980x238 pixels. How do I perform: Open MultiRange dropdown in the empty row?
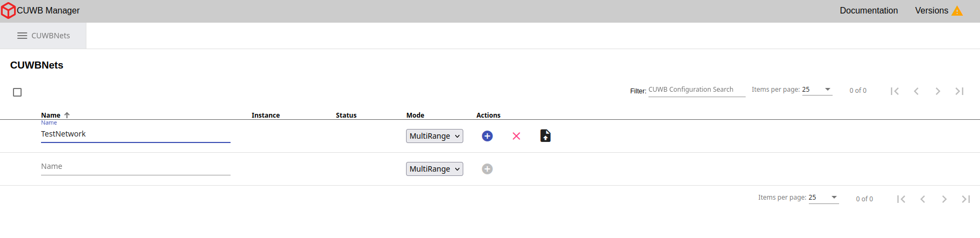coord(434,169)
